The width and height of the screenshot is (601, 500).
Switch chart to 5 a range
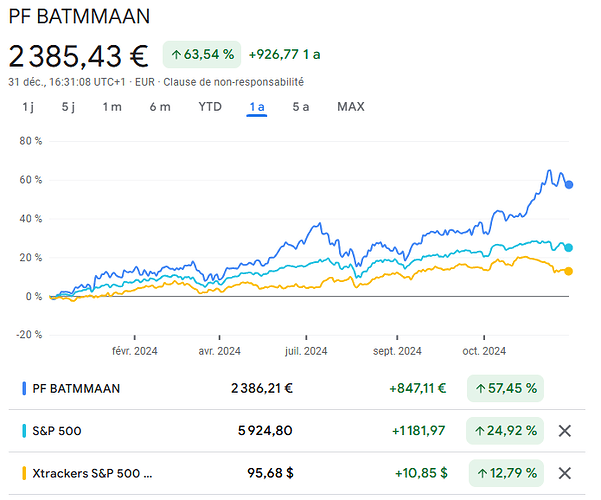tap(301, 106)
